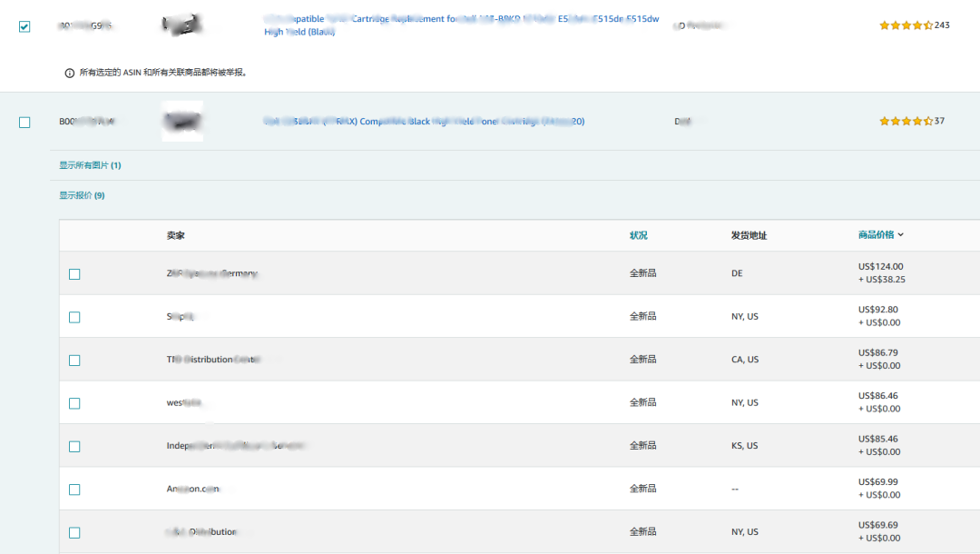This screenshot has width=980, height=554.
Task: Expand 显示所有图片 (1)
Action: pos(90,165)
